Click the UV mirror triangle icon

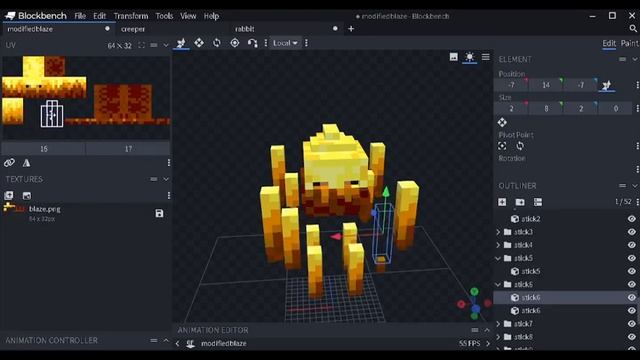tap(27, 163)
